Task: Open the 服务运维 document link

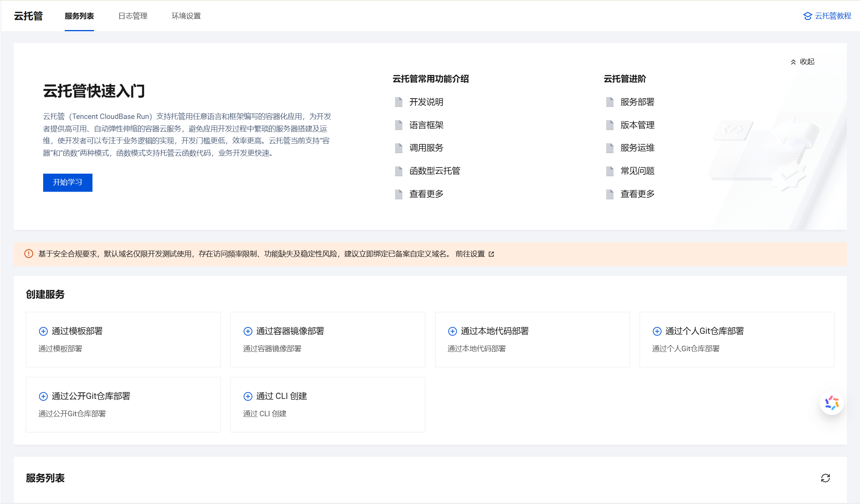Action: tap(637, 148)
